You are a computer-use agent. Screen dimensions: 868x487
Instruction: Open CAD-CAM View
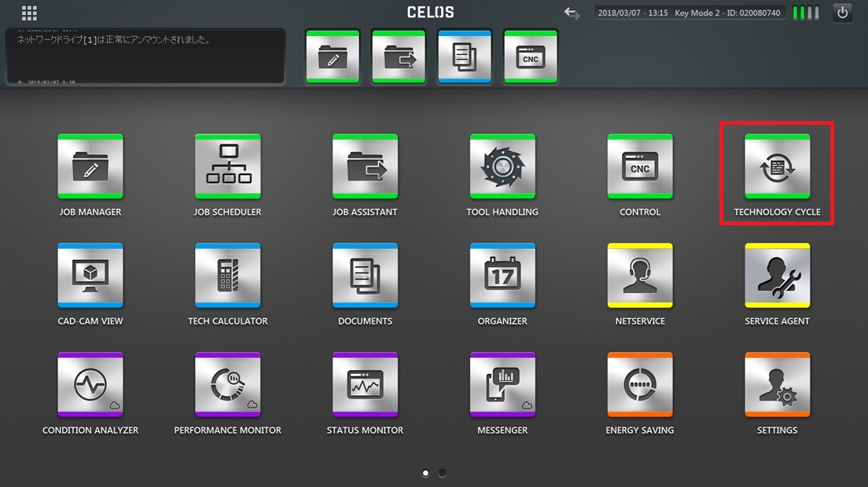tap(90, 275)
